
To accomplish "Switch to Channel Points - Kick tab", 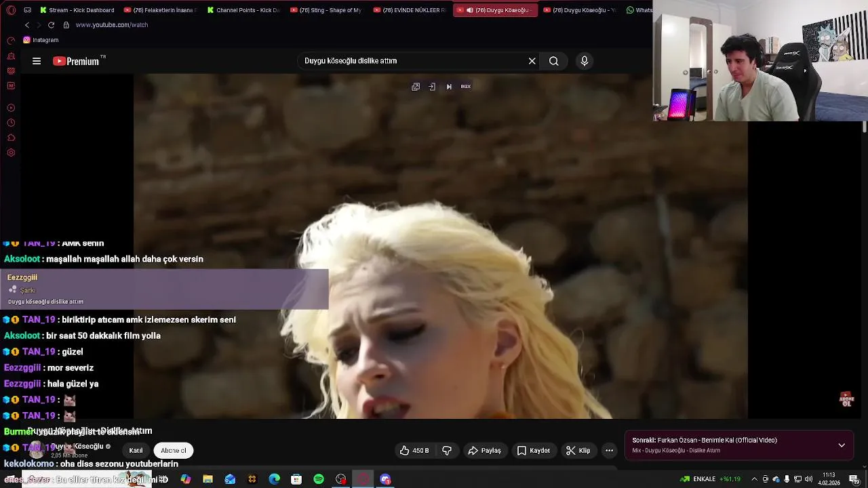I will (243, 10).
